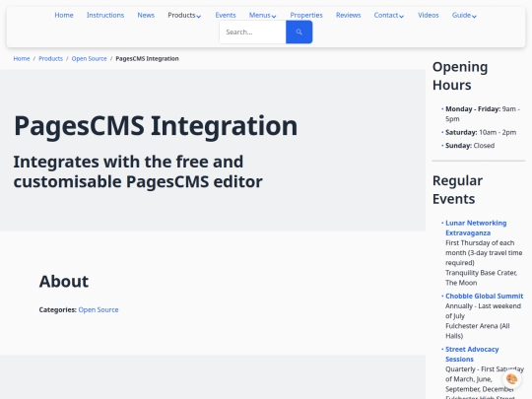Image resolution: width=532 pixels, height=399 pixels.
Task: Open the Instructions nav item
Action: pos(105,15)
